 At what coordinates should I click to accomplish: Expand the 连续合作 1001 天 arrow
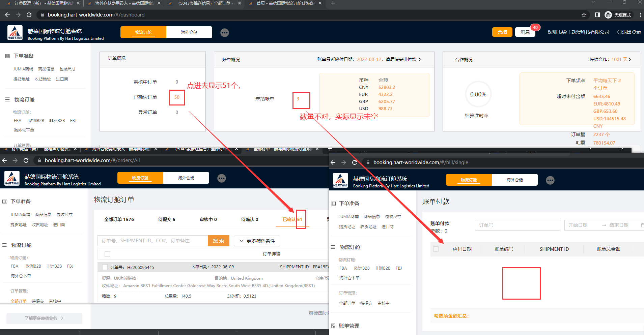click(629, 59)
